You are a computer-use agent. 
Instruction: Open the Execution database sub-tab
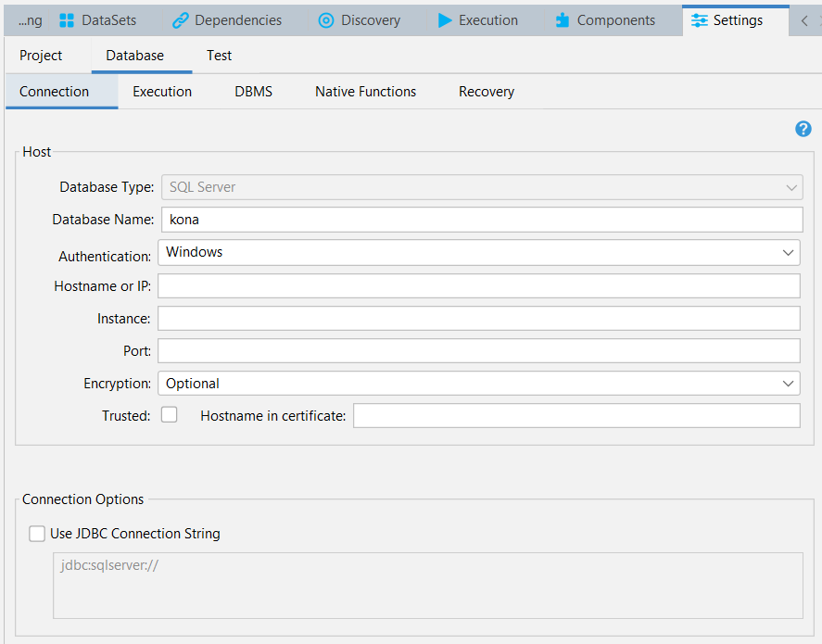pyautogui.click(x=162, y=92)
